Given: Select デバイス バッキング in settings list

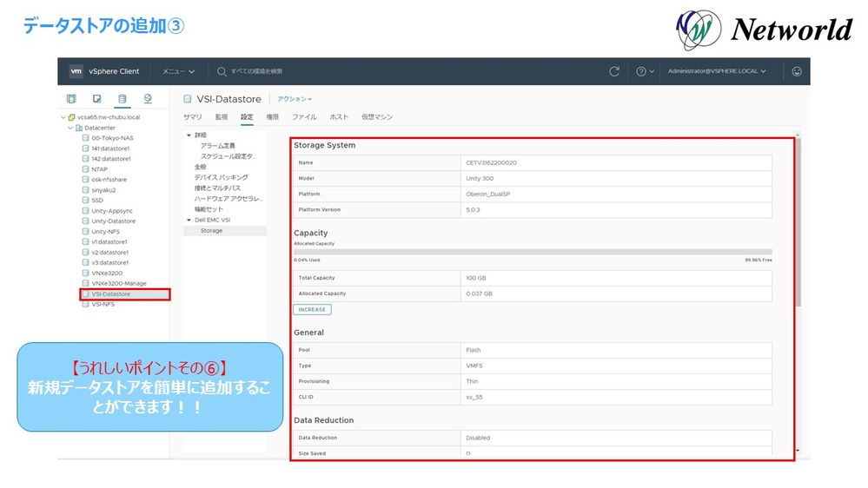Looking at the screenshot, I should 221,178.
